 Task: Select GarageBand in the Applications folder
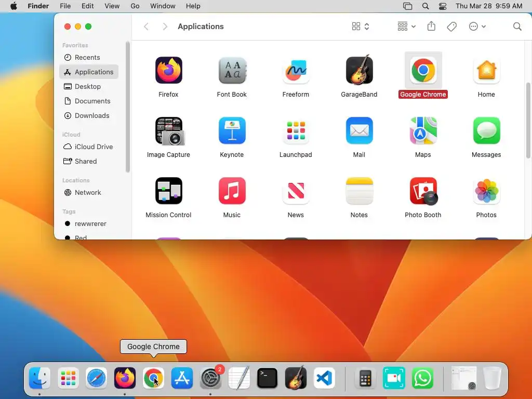coord(360,70)
